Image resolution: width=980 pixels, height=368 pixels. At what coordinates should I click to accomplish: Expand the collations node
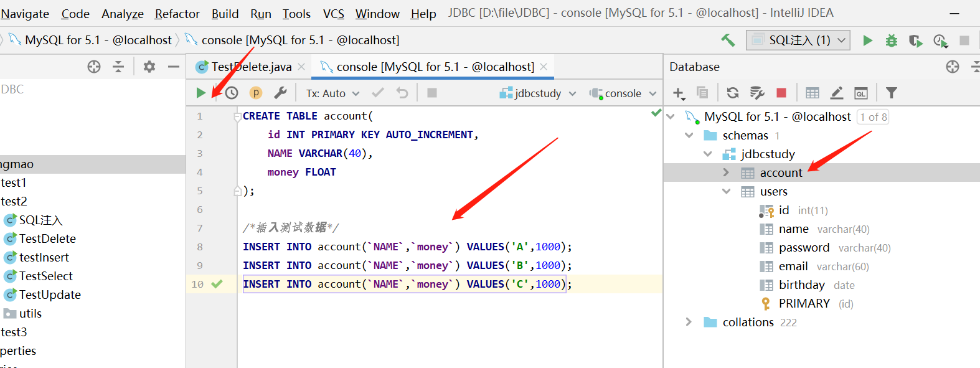pyautogui.click(x=689, y=322)
